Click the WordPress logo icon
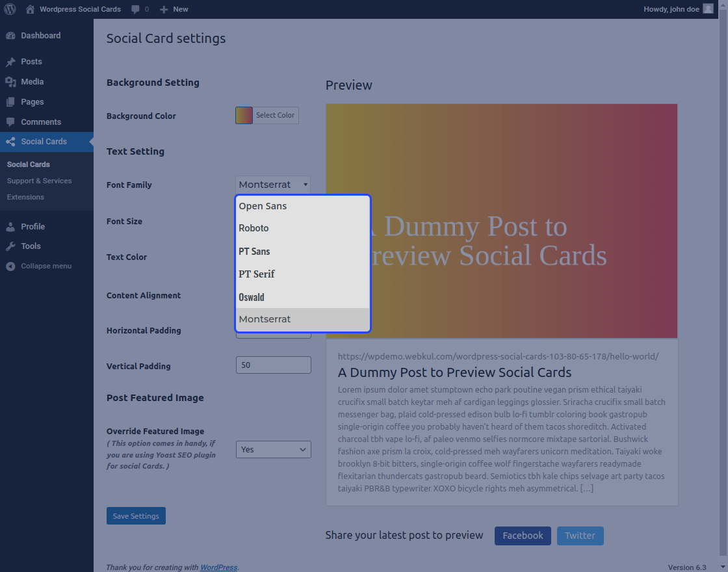 [10, 9]
